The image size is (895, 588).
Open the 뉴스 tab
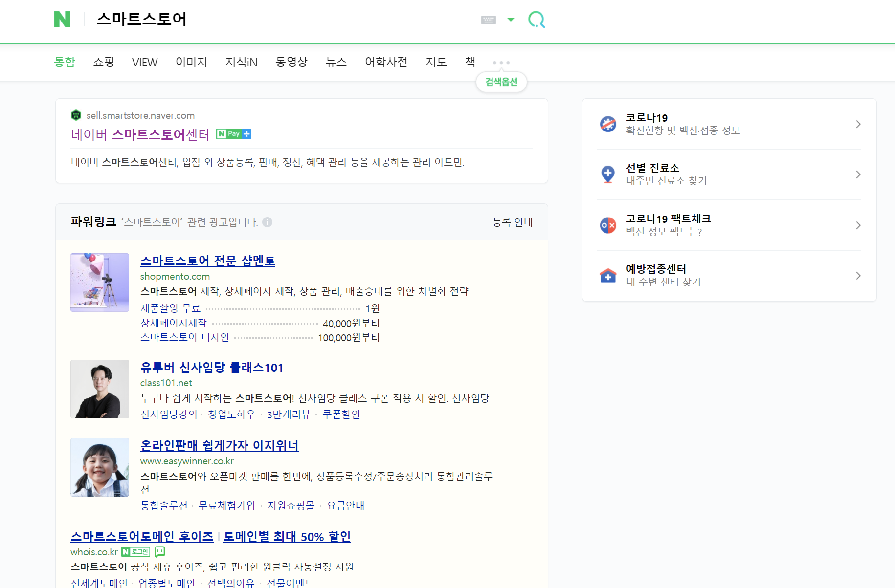336,62
